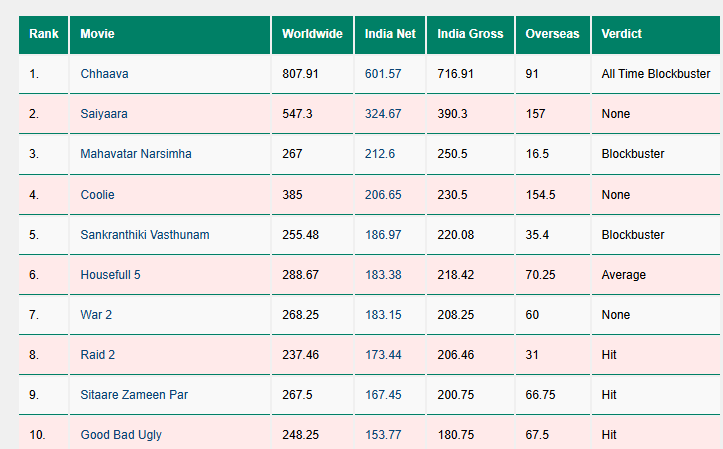This screenshot has width=723, height=449.
Task: Select Good Bad Ugly worldwide 248.25
Action: pos(300,435)
